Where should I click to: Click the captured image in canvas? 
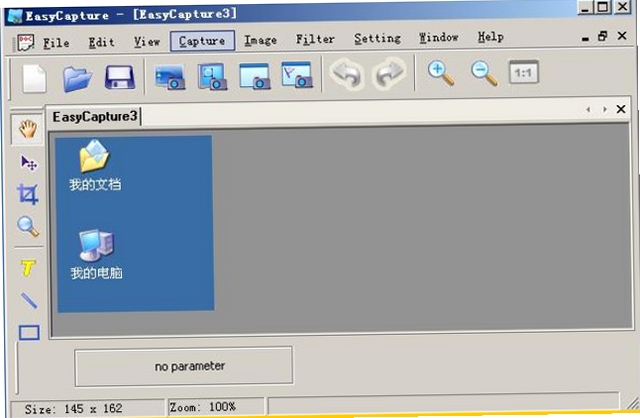(x=135, y=224)
